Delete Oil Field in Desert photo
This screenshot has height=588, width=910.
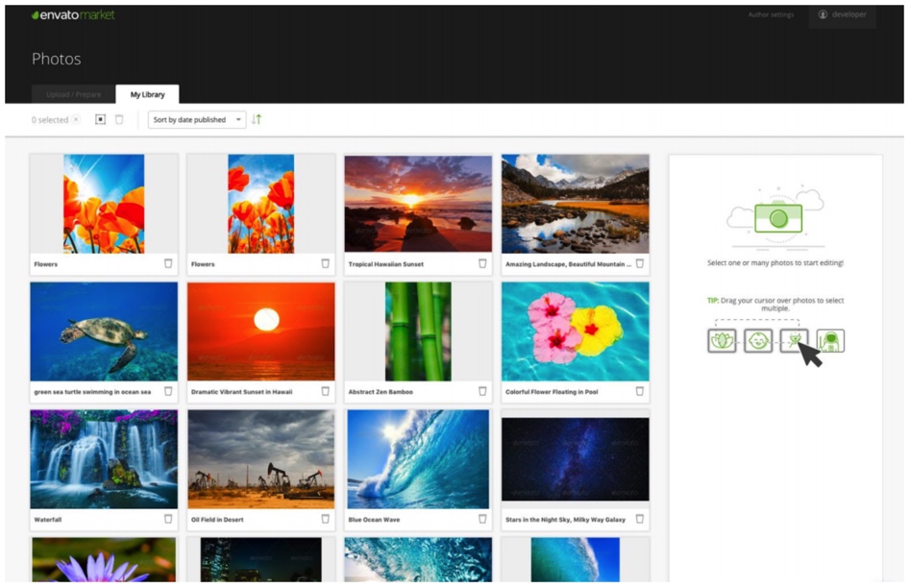click(x=325, y=519)
